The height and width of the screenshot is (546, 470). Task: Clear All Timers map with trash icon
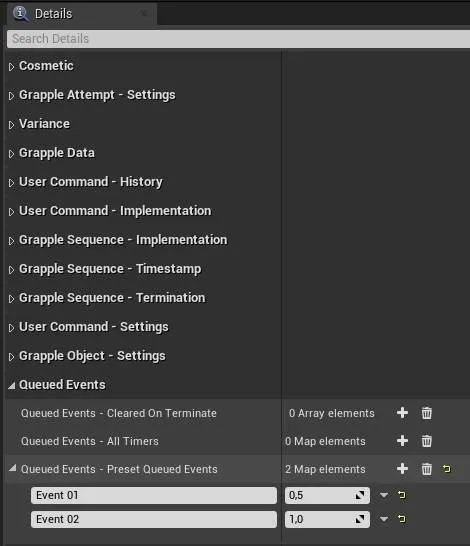pyautogui.click(x=426, y=441)
